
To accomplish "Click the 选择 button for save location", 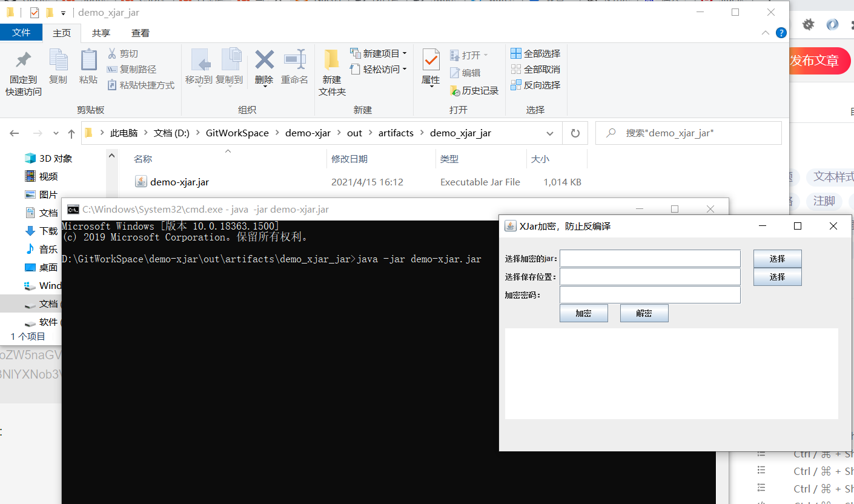I will 778,277.
